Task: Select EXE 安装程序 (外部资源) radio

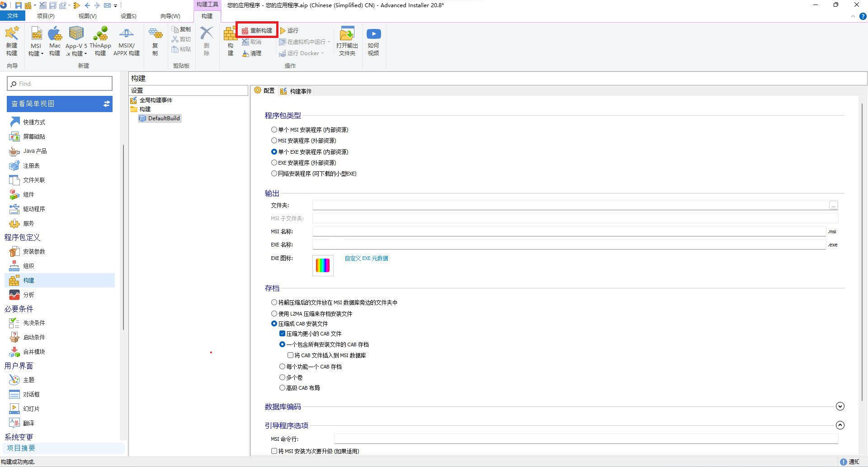Action: [x=274, y=163]
